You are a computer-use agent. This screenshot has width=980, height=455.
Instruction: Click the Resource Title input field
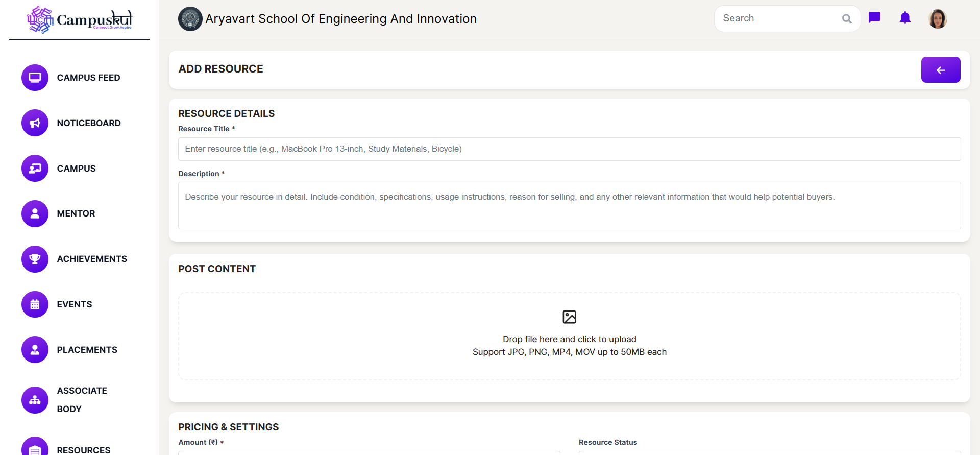point(569,149)
